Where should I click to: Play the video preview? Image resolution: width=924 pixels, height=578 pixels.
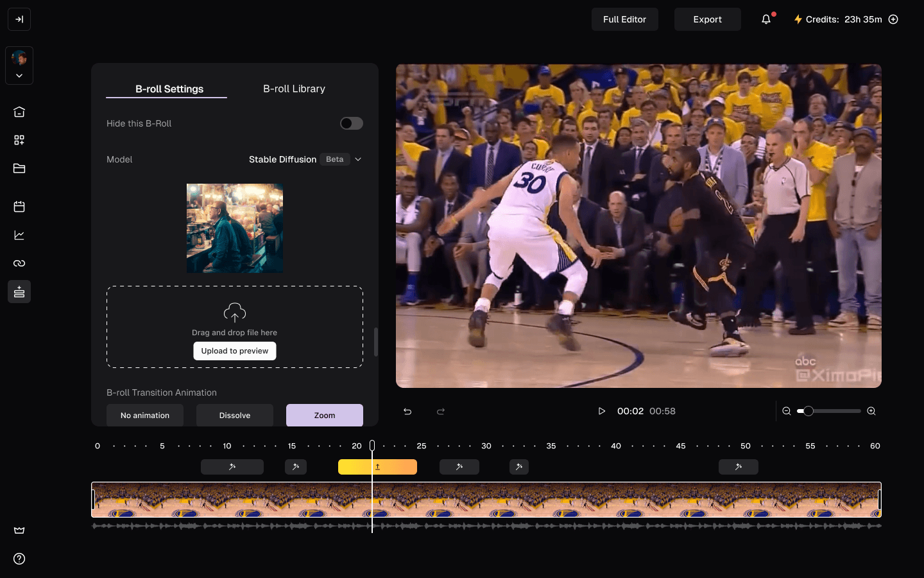[601, 411]
